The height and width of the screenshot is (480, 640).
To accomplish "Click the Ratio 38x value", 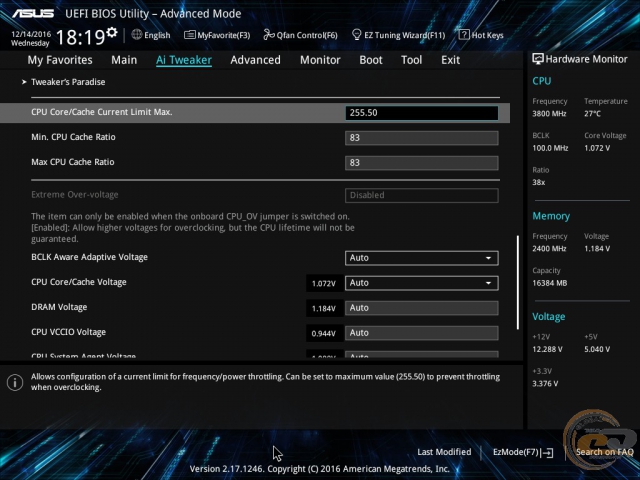I will pos(538,182).
